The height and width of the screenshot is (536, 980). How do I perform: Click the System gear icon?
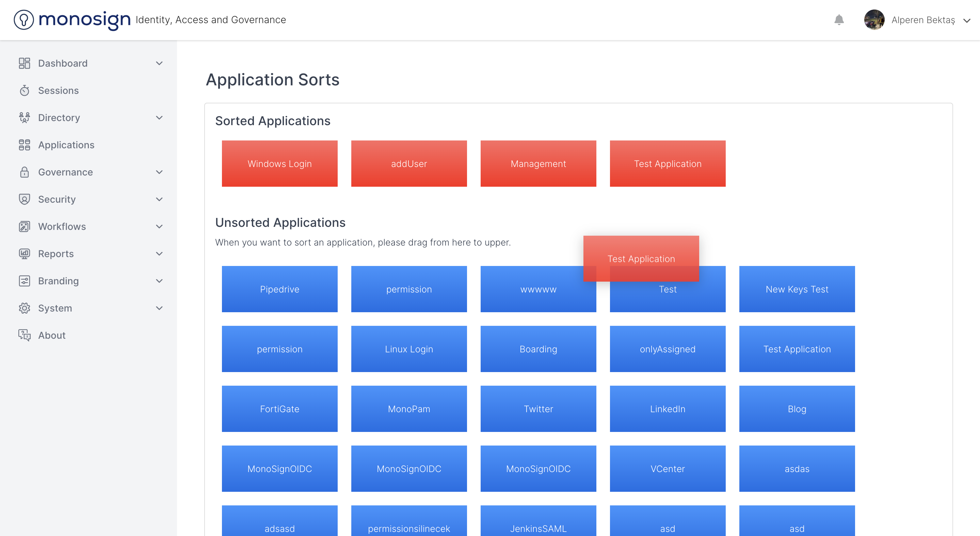(25, 308)
